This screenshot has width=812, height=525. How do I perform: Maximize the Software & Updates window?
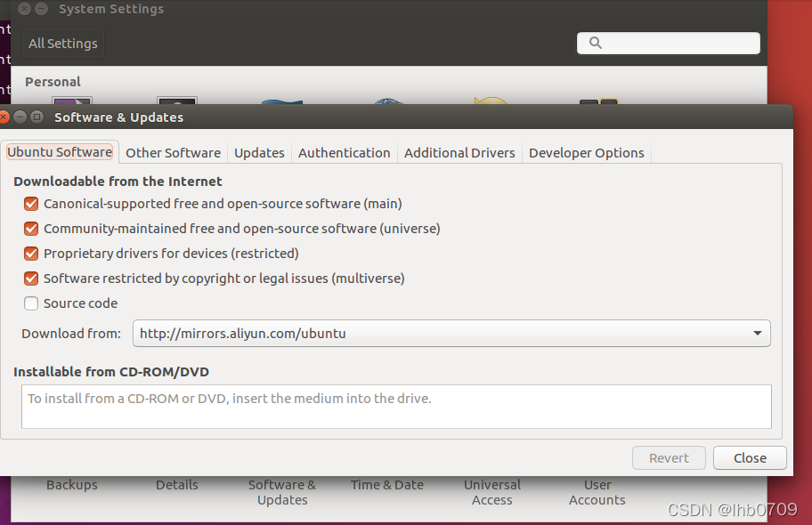37,117
